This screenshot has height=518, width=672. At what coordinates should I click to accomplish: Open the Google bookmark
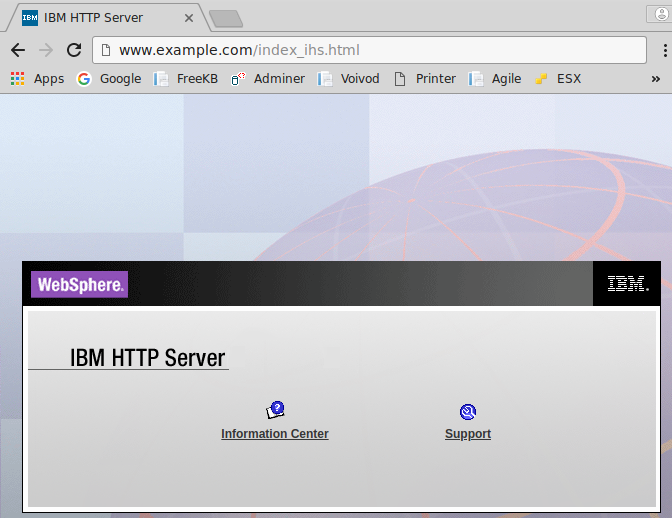(x=109, y=79)
